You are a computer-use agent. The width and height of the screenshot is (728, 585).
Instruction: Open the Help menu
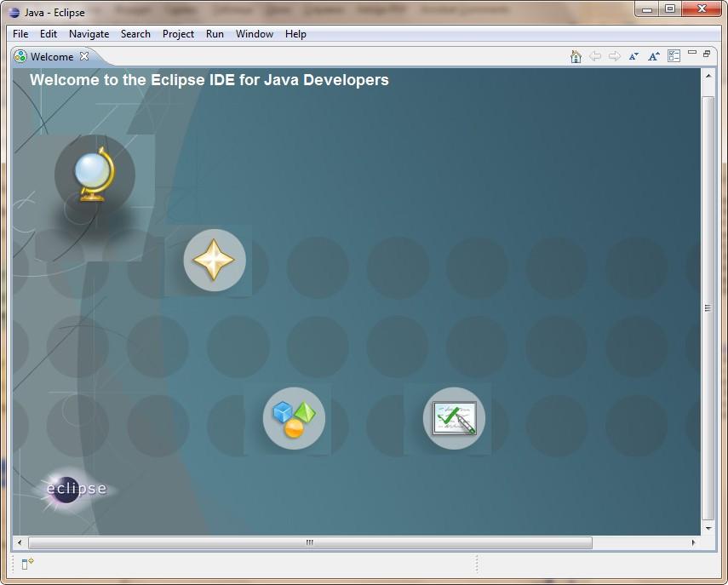(295, 34)
